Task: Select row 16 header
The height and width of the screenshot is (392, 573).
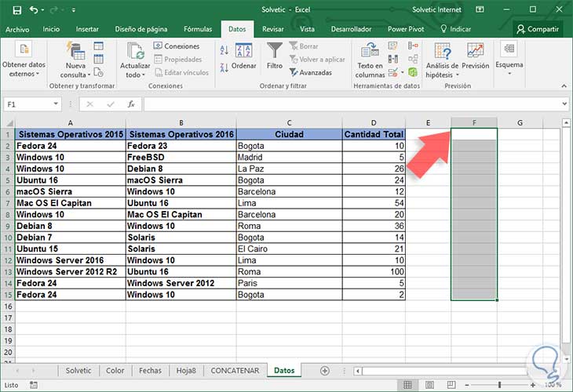Action: pos(8,307)
